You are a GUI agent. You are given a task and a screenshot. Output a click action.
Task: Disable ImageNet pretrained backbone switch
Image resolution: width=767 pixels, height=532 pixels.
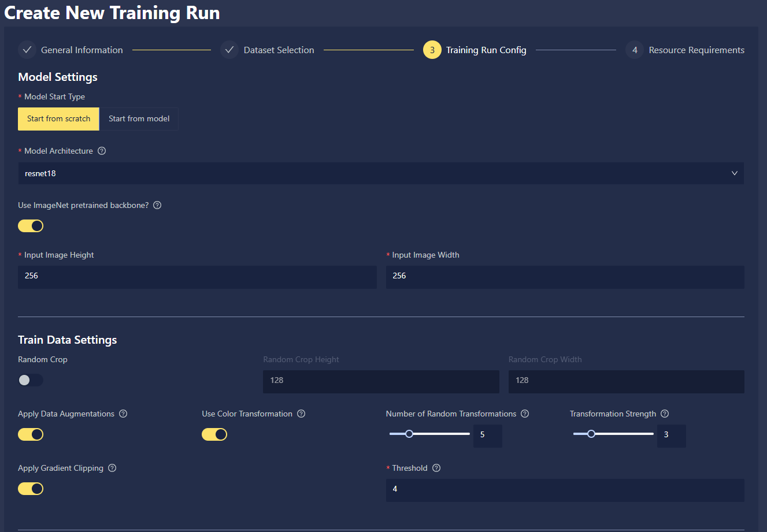pos(31,226)
